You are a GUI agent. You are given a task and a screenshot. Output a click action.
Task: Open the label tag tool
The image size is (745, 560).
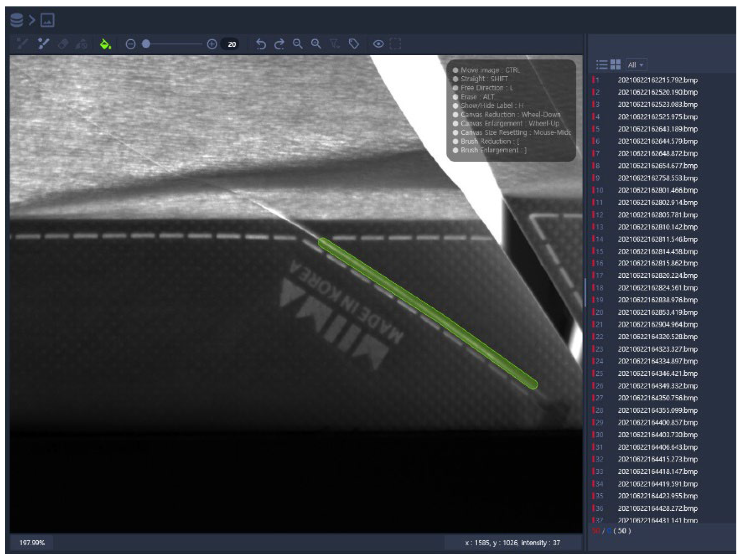[354, 44]
